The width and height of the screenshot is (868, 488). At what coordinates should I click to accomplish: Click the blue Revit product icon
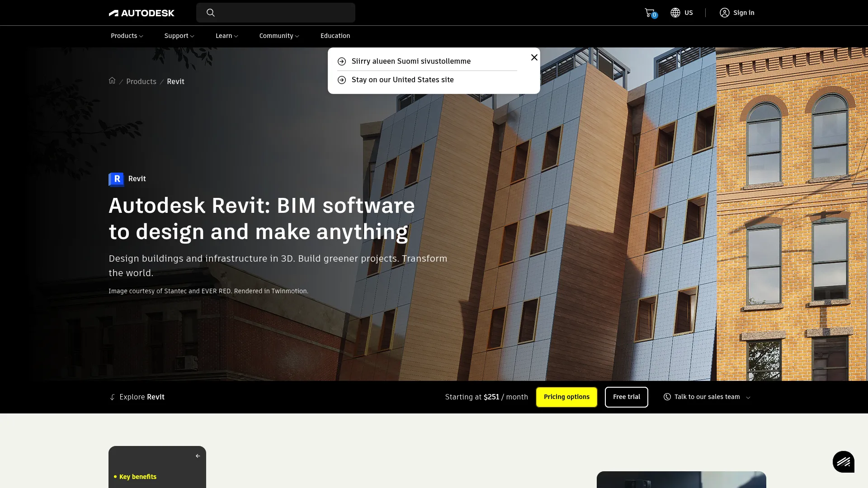click(x=116, y=179)
